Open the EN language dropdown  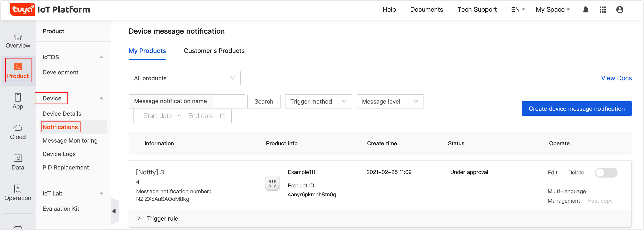coord(518,9)
